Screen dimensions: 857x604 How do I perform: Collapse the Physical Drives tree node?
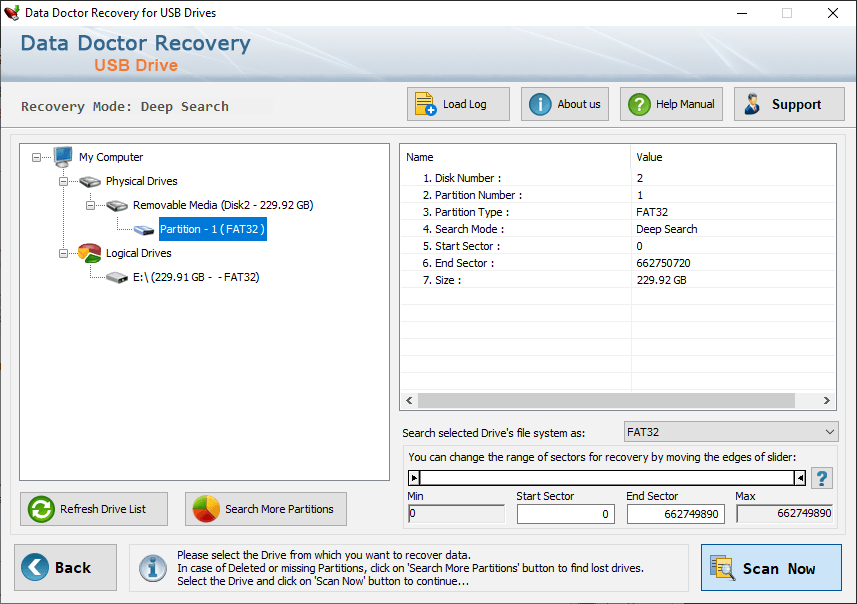[x=63, y=181]
